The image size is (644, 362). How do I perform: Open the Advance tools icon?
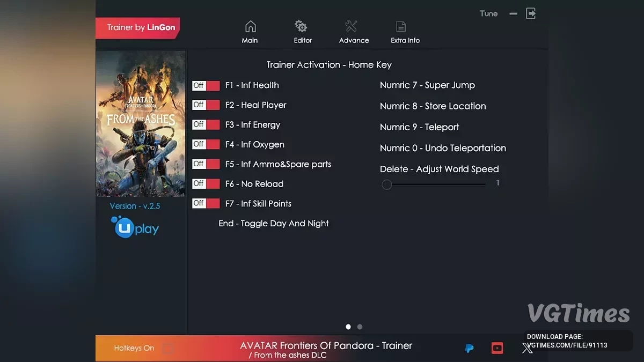pos(352,26)
